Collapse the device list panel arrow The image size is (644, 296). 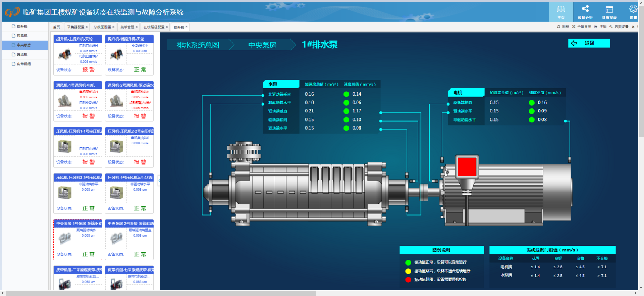point(159,181)
